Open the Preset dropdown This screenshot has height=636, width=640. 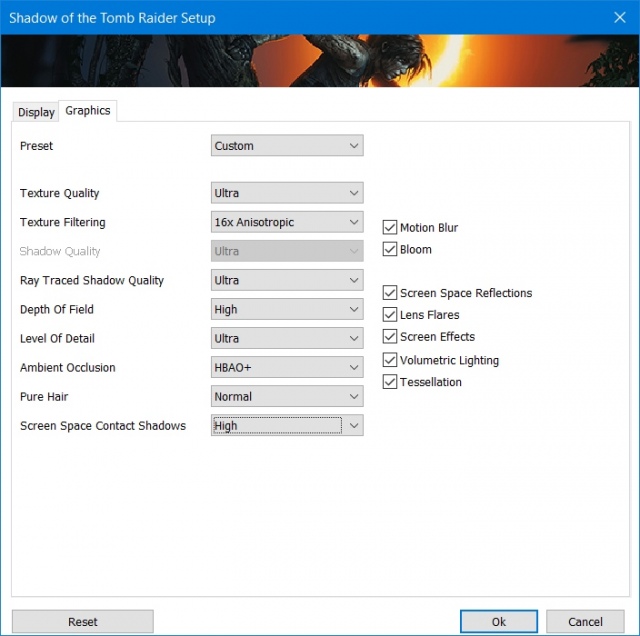tap(287, 146)
